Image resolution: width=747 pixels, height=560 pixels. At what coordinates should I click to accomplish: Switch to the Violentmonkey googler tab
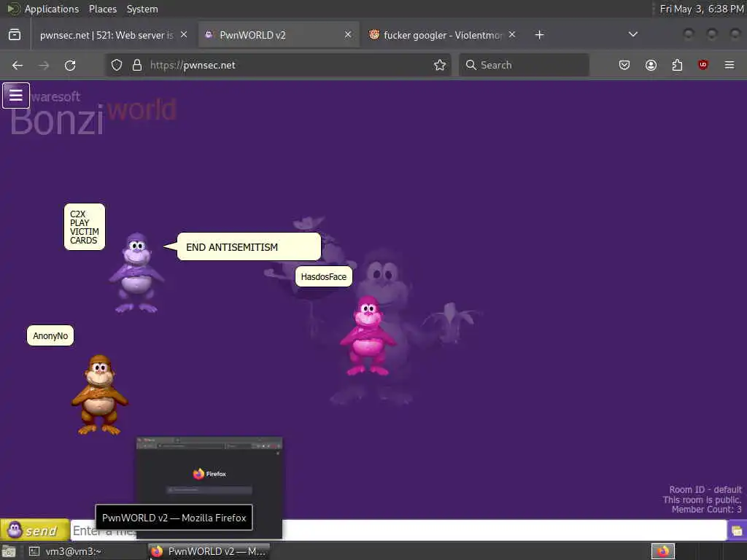[x=443, y=35]
